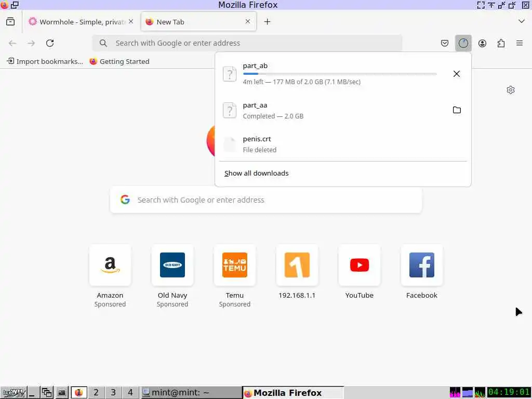
Task: Expand the list all tabs chevron
Action: tap(522, 21)
